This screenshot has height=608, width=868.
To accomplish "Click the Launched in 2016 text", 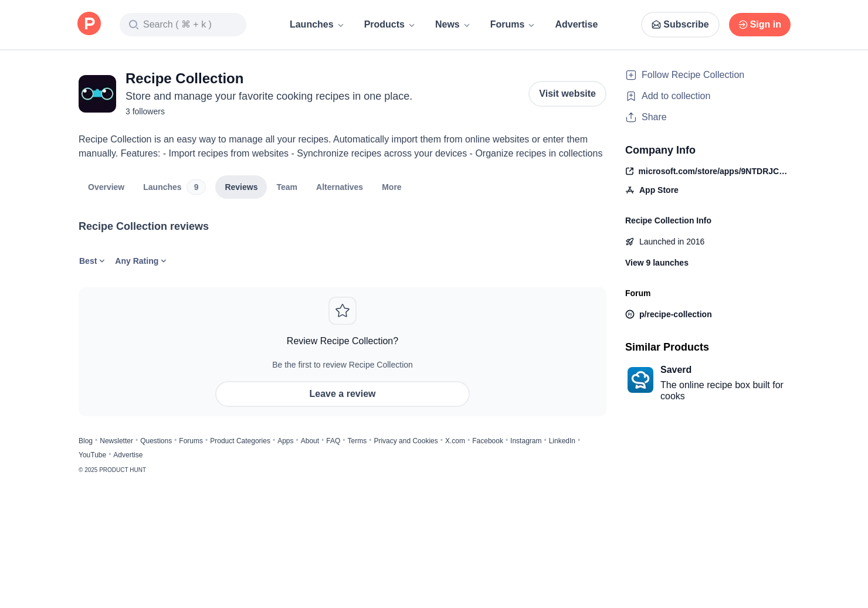I will coord(672,242).
